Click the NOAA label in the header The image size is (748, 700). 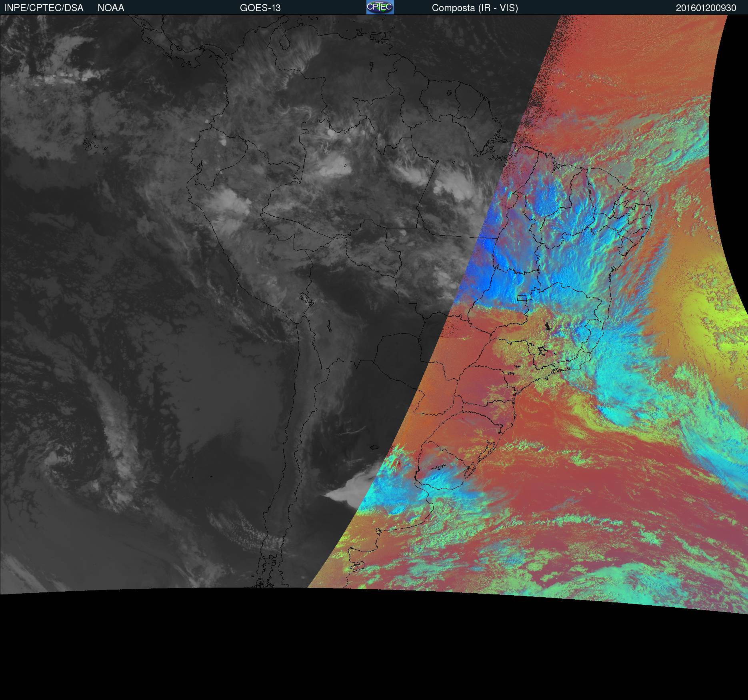(x=111, y=8)
